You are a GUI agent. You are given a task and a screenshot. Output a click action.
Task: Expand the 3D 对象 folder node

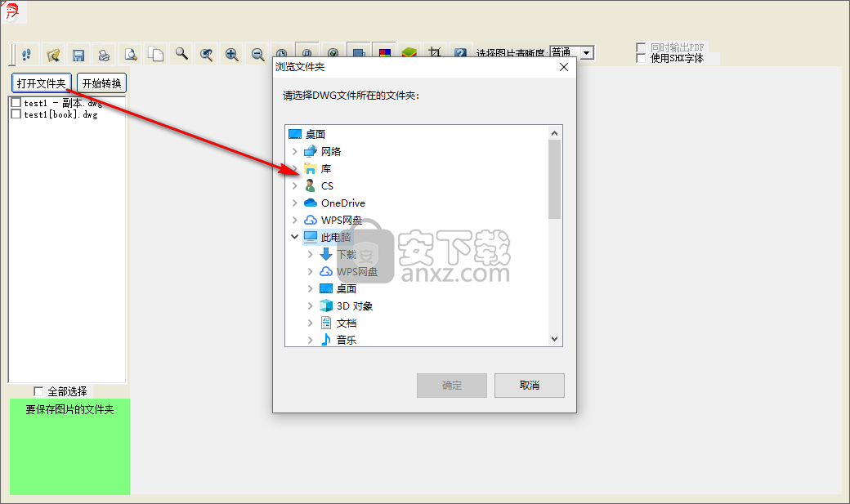(x=310, y=306)
